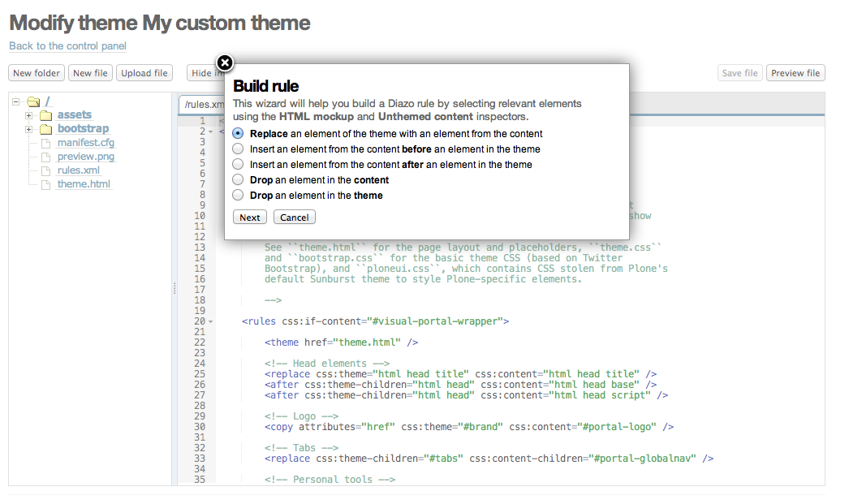
Task: Click the theme.html file icon
Action: 46,184
